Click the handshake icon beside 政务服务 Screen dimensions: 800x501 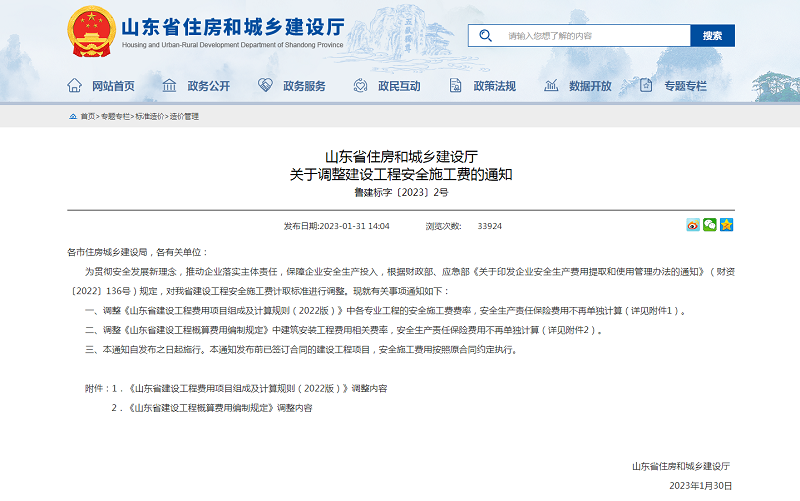pyautogui.click(x=265, y=85)
